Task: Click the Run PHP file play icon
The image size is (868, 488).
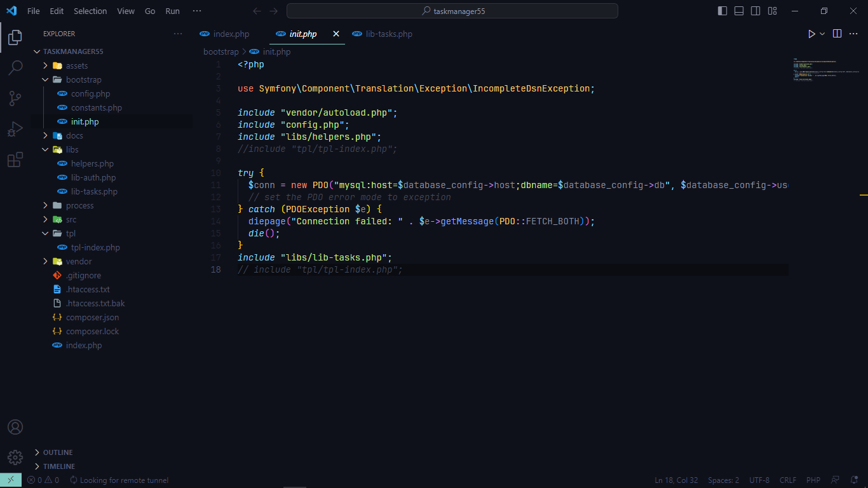Action: pyautogui.click(x=811, y=34)
